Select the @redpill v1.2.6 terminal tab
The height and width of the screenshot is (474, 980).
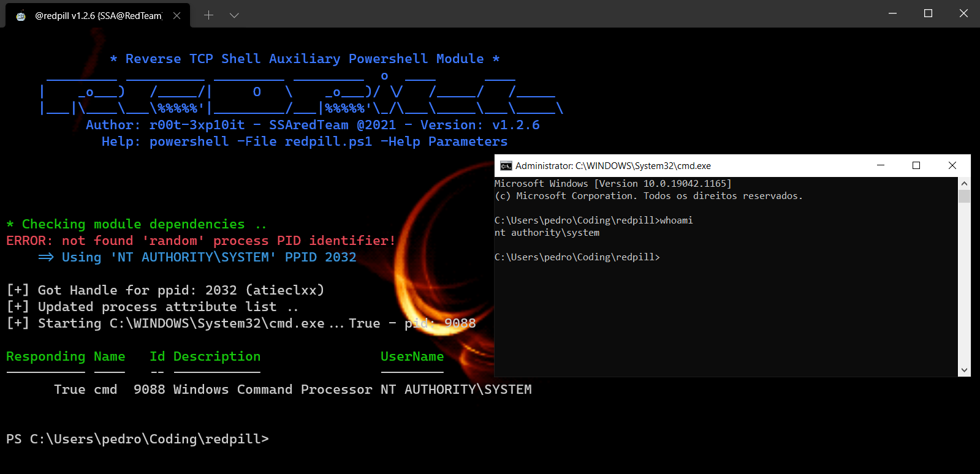coord(98,15)
